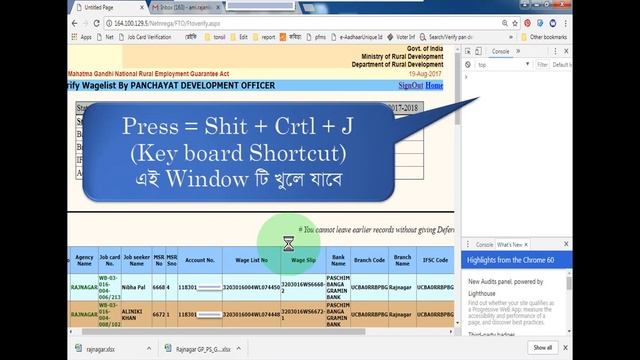Click the horizontal scrollbar of the table
640x360 pixels.
(x=224, y=331)
